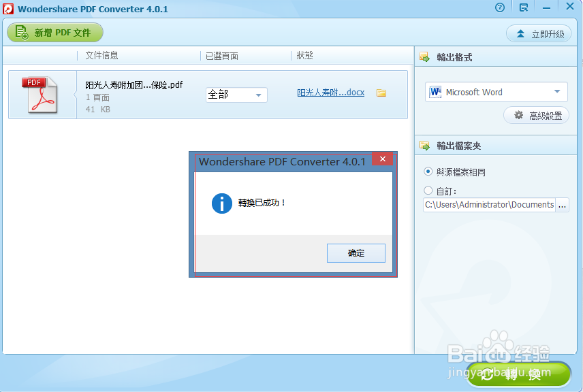Select the 與源檔案相同 radio option

(428, 171)
